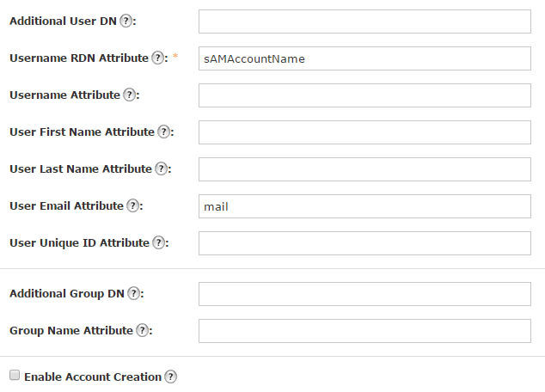Focus the Additional User DN text field
The height and width of the screenshot is (392, 545).
click(364, 21)
